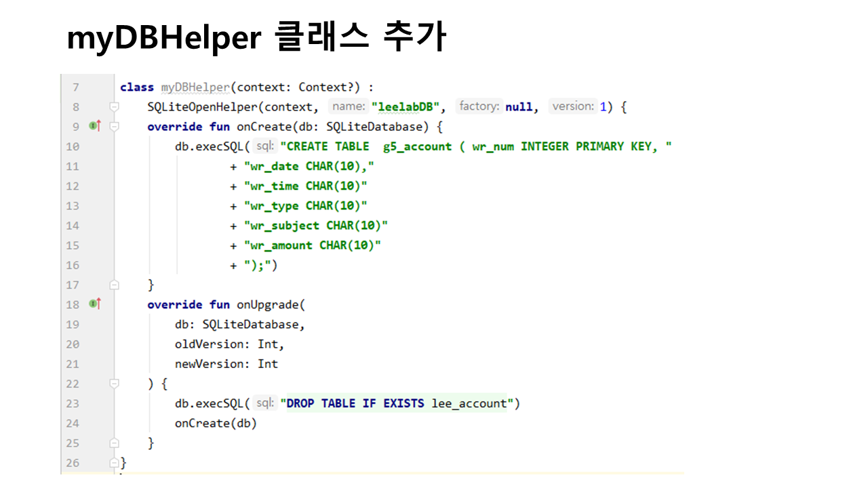Click the 'sql:' hint before DROP TABLE
Screen dimensions: 868x488
[x=265, y=403]
